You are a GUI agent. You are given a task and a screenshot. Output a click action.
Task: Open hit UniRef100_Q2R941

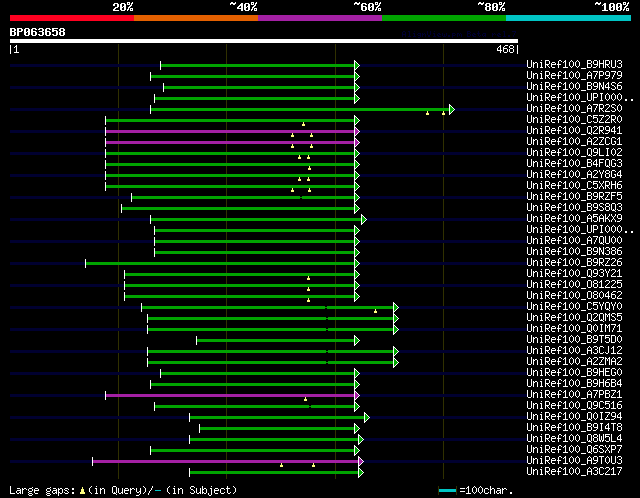click(574, 130)
